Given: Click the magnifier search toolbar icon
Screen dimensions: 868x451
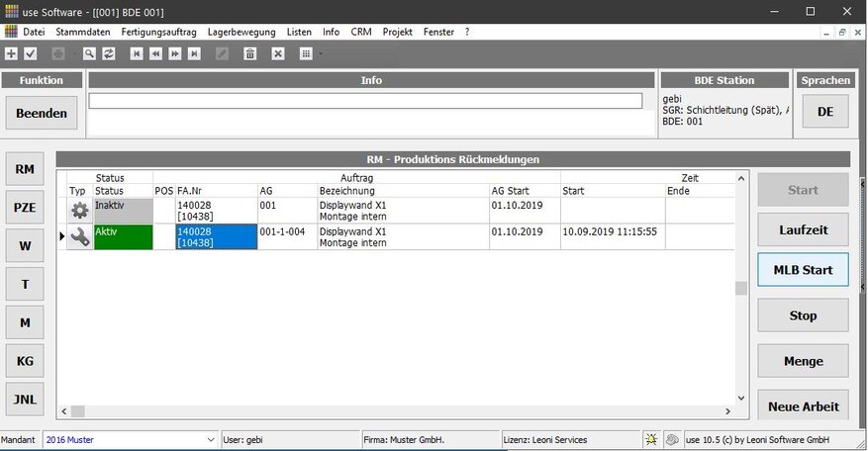Looking at the screenshot, I should tap(89, 53).
